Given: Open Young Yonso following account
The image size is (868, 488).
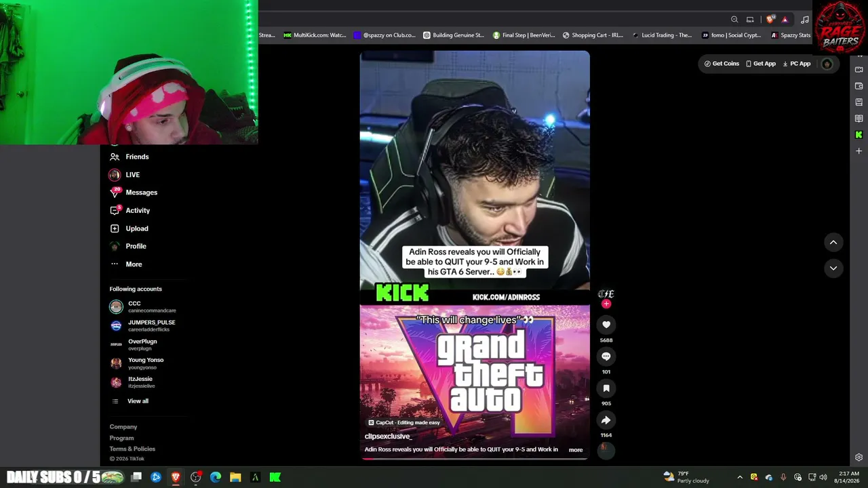Looking at the screenshot, I should (137, 363).
